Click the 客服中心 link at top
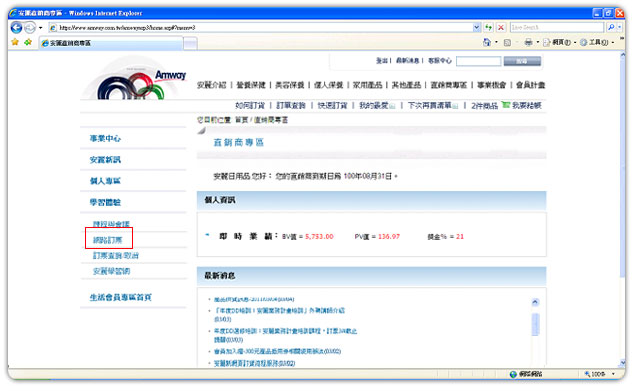This screenshot has height=391, width=639. tap(440, 61)
